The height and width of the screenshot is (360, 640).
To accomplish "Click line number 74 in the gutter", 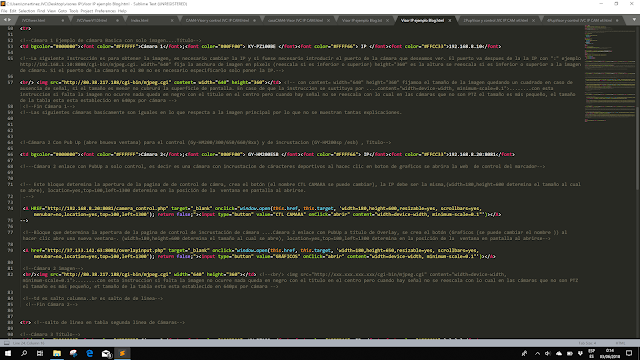I will (11, 208).
